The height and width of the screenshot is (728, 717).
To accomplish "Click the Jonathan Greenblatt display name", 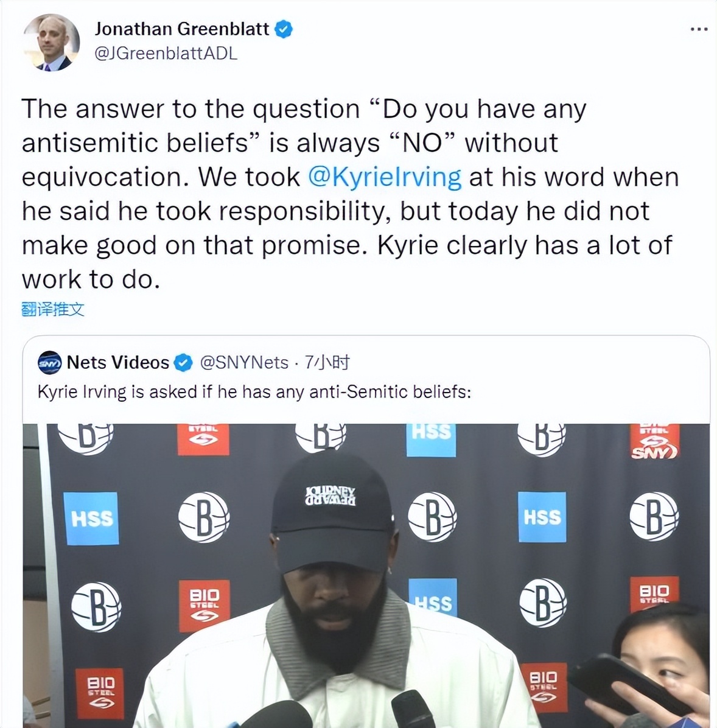I will click(182, 29).
